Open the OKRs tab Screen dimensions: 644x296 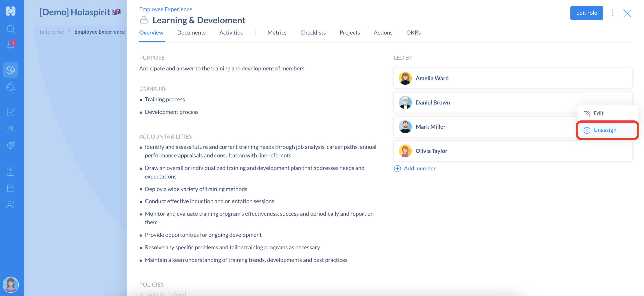413,33
